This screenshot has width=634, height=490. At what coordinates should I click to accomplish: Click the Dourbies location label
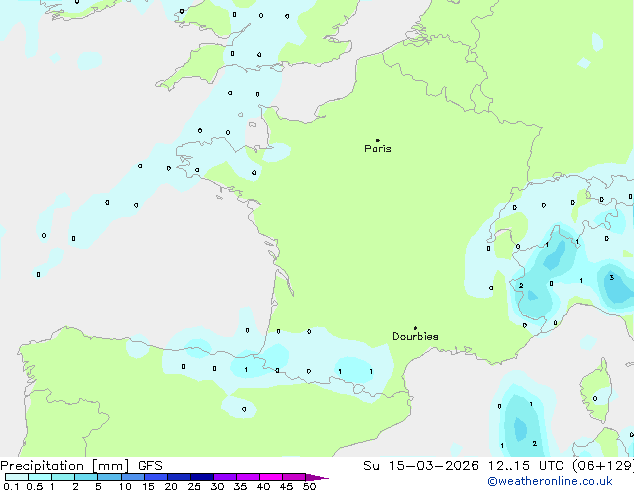pyautogui.click(x=415, y=336)
